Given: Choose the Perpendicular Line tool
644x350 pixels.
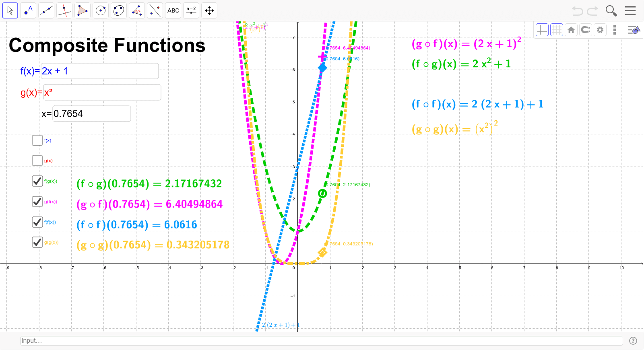Looking at the screenshot, I should 64,10.
